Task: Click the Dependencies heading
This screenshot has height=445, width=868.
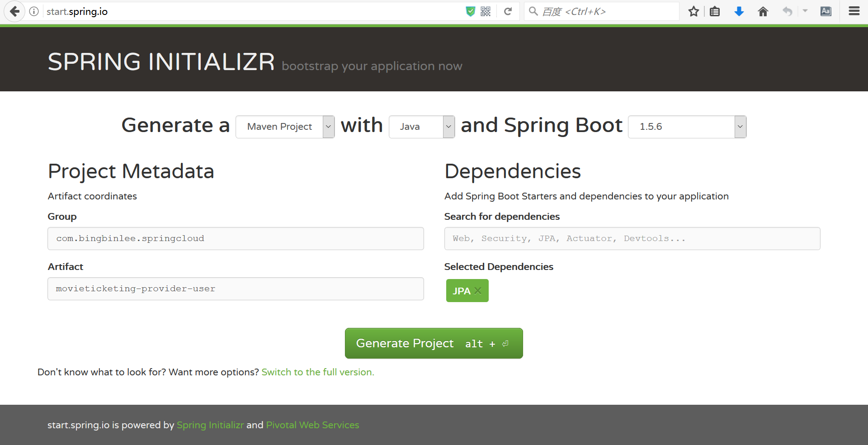Action: [x=513, y=171]
